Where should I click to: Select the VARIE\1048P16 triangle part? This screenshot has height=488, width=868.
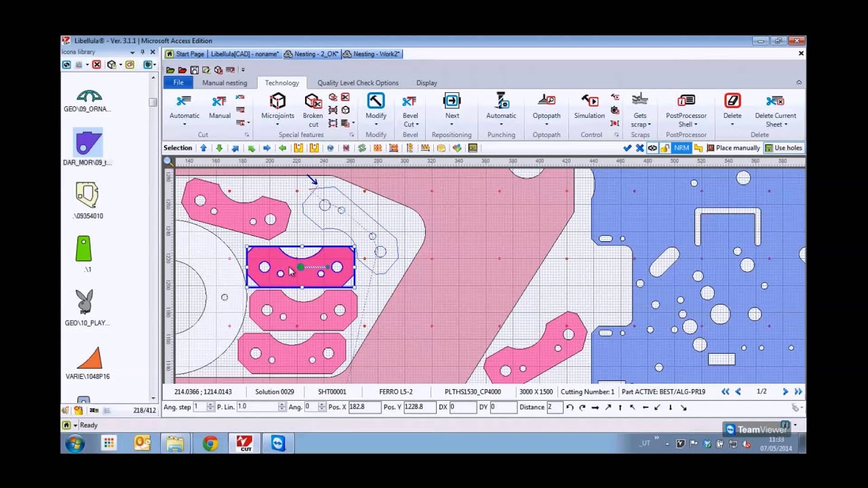pos(88,362)
